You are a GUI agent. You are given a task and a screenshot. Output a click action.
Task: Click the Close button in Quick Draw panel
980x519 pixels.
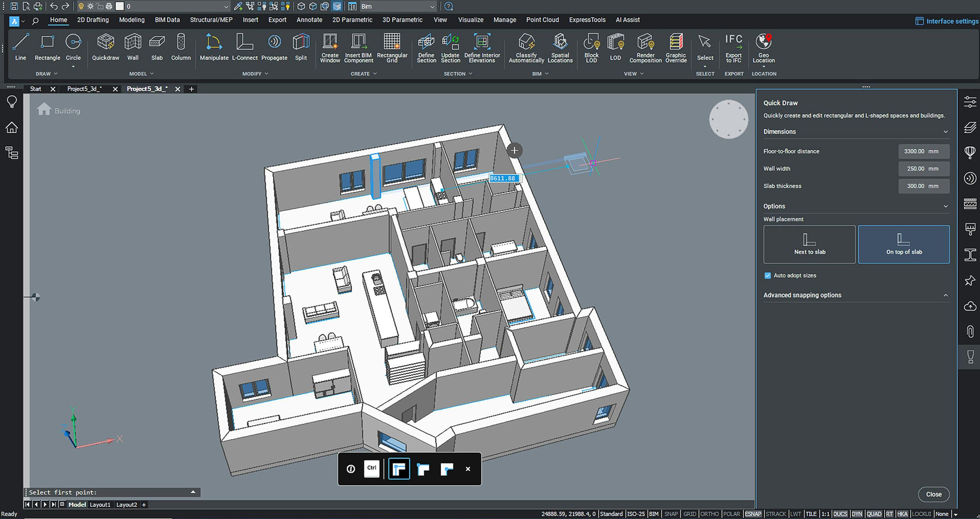click(933, 494)
